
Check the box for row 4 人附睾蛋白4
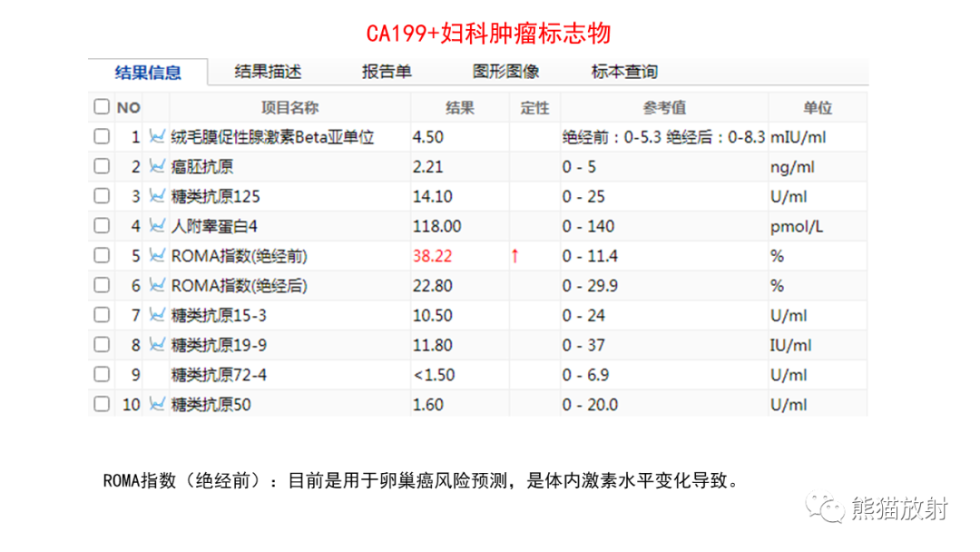(102, 226)
